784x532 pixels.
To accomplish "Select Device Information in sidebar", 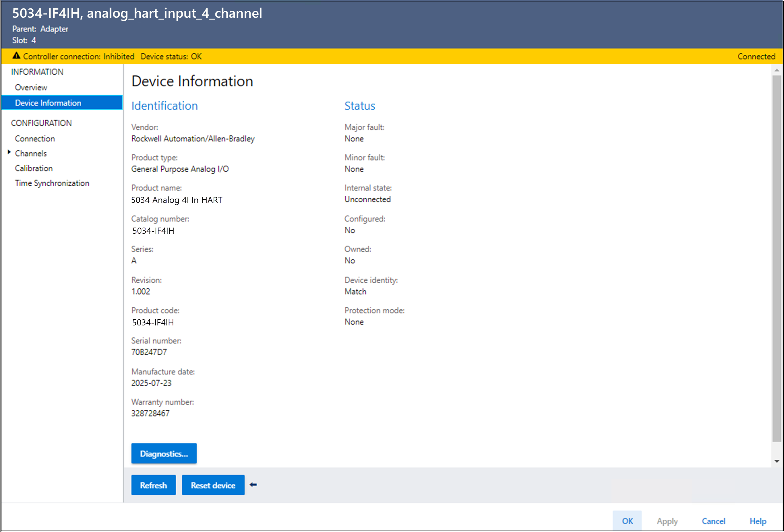I will click(48, 103).
